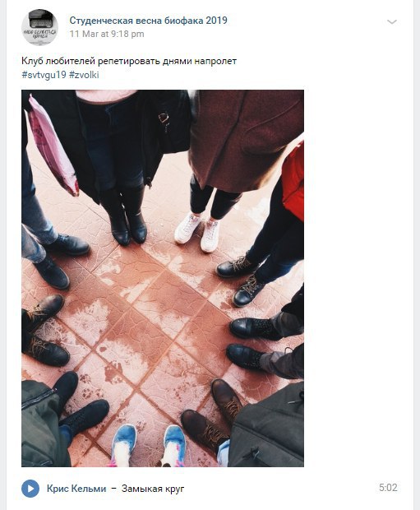Image resolution: width=420 pixels, height=510 pixels.
Task: Click the #zvolki hashtag
Action: coord(84,75)
